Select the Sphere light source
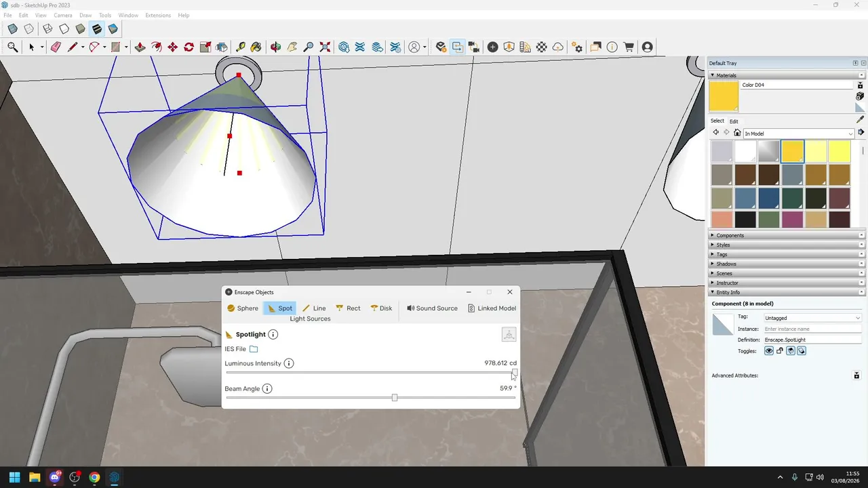868x488 pixels. coord(242,308)
